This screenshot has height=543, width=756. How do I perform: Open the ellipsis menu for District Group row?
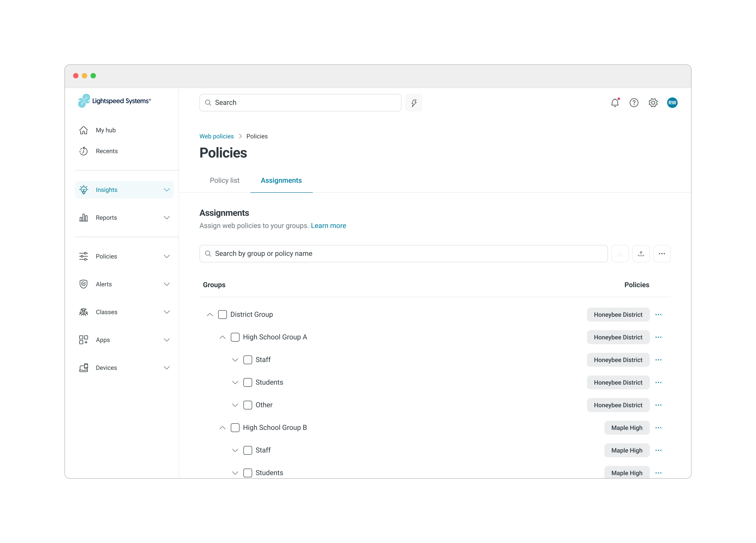[x=658, y=315]
